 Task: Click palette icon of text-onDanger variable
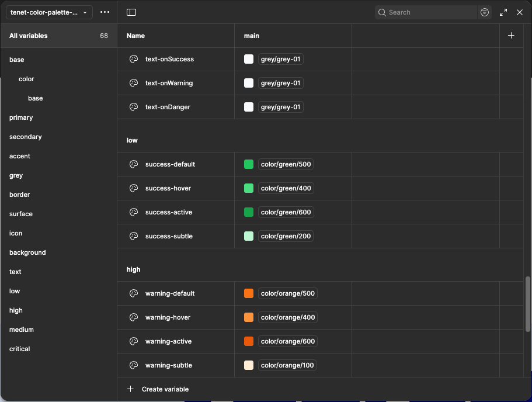click(134, 107)
